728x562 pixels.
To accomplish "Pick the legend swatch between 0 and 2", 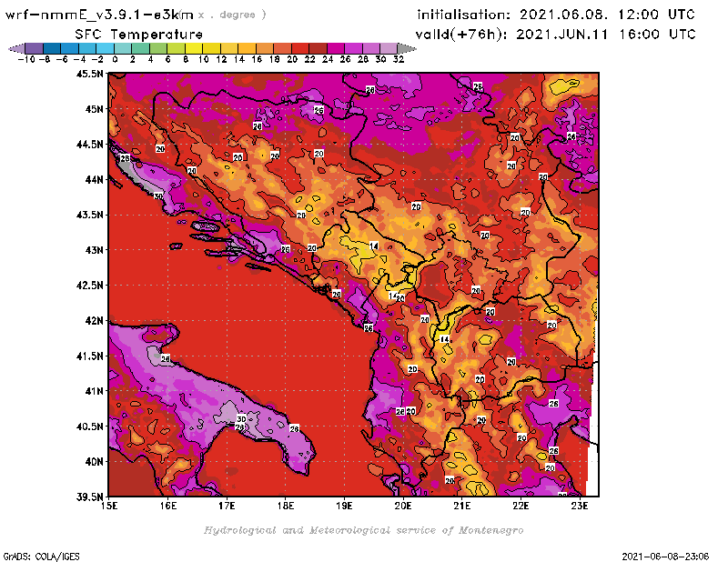I will click(x=123, y=48).
